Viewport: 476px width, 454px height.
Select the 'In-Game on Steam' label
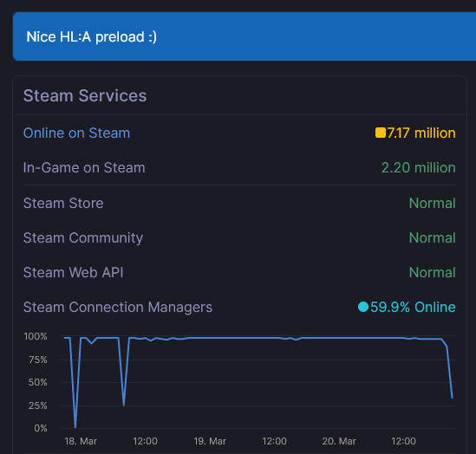pyautogui.click(x=84, y=168)
